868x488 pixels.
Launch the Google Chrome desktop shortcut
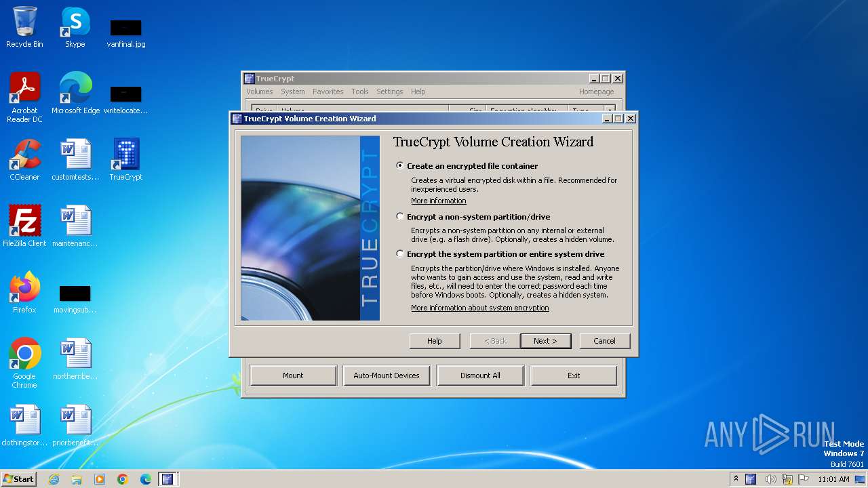(24, 363)
